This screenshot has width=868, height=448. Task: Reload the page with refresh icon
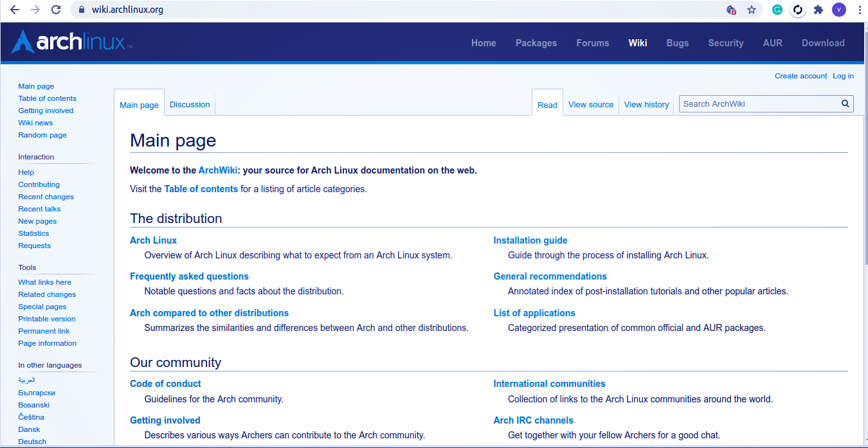coord(56,10)
